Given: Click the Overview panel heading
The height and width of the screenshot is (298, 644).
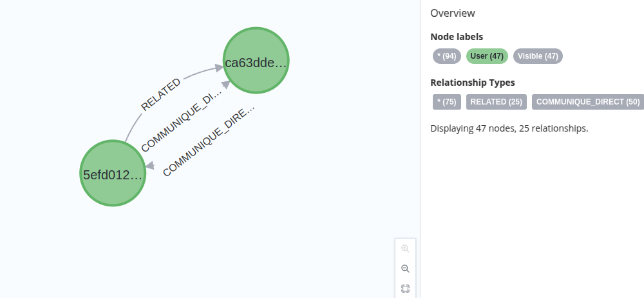Looking at the screenshot, I should [x=453, y=13].
